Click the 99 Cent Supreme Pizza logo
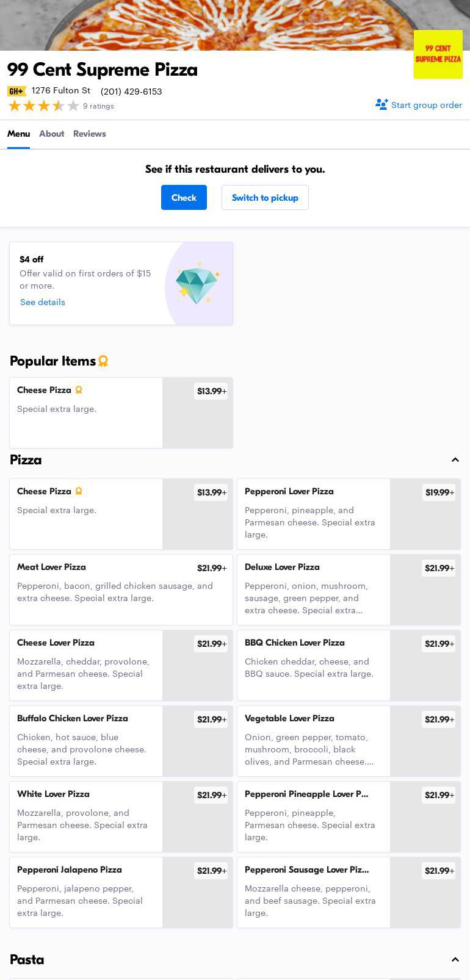Viewport: 470px width, 980px height. (x=438, y=54)
